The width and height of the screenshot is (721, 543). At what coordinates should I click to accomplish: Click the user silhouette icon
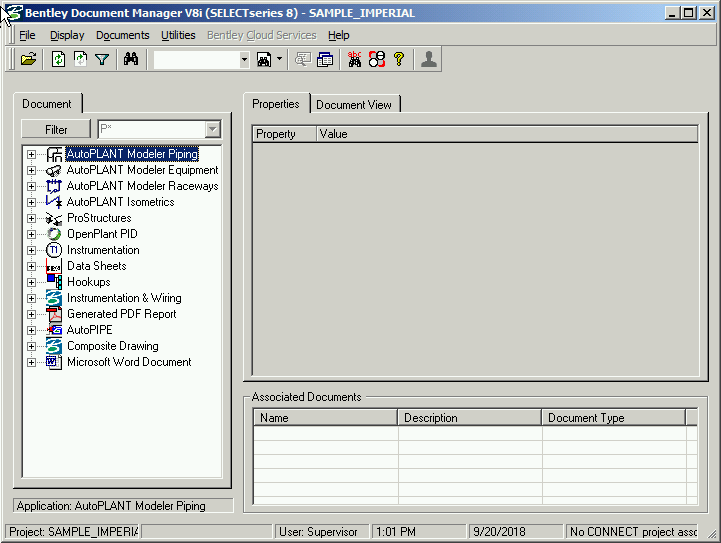429,59
